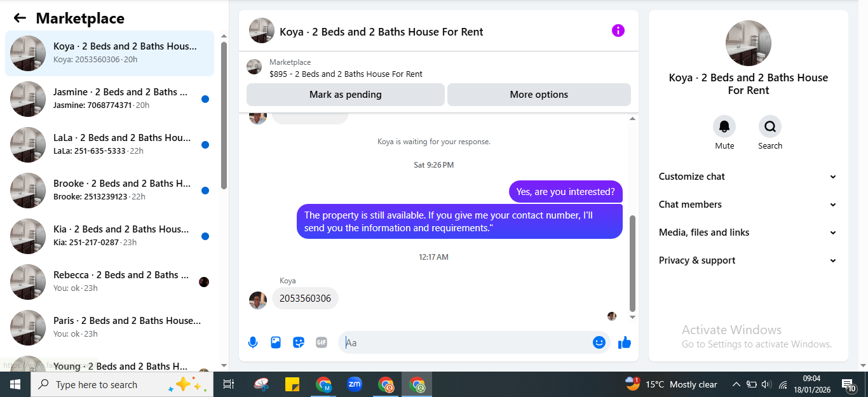Search in conversation magnifier icon

coord(770,126)
